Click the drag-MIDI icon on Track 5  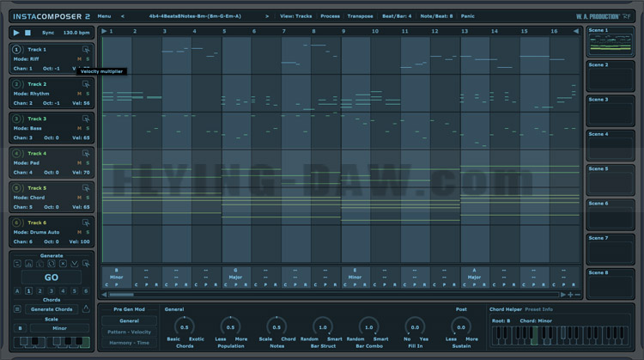pos(86,188)
